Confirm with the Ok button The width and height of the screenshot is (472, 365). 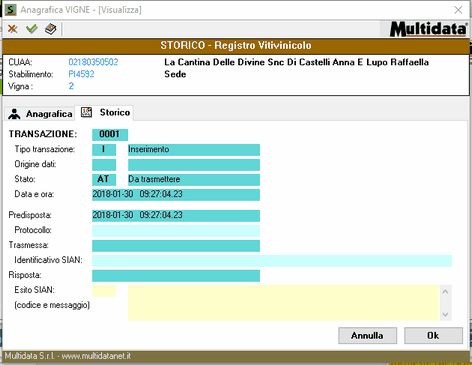tap(433, 335)
